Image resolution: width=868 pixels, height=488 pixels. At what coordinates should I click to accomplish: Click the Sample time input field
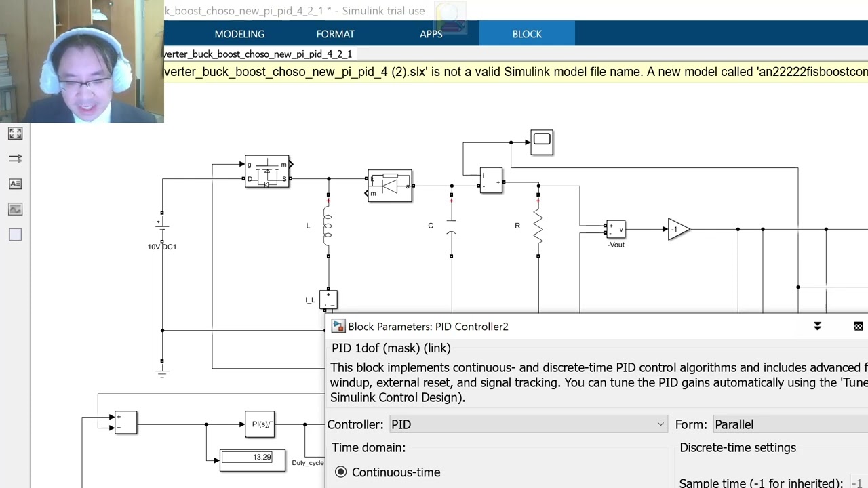point(859,483)
